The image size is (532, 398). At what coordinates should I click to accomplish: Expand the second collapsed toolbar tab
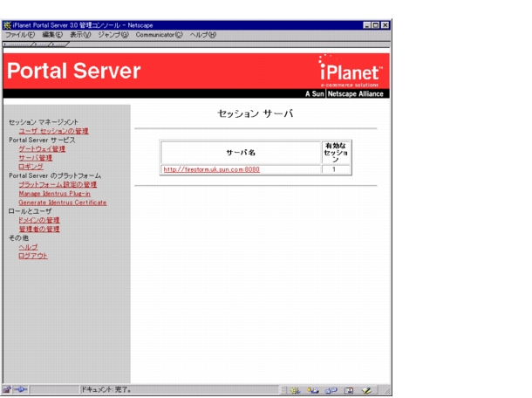tap(42, 45)
